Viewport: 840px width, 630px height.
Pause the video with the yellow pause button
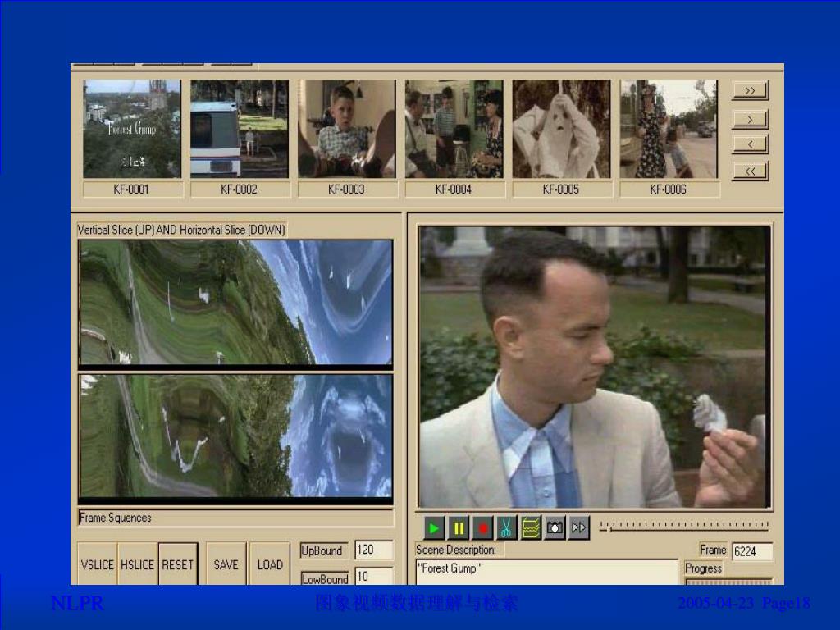coord(458,528)
